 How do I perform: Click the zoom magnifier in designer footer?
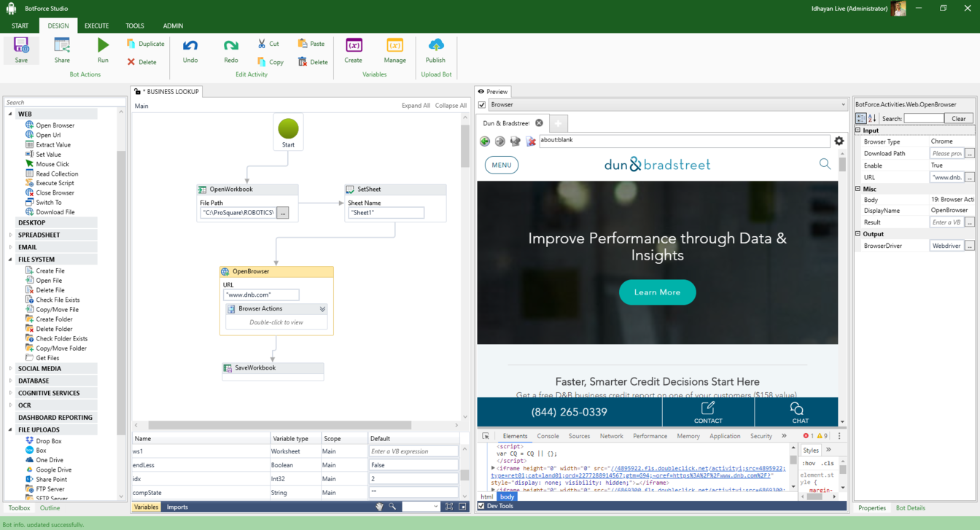click(x=392, y=507)
